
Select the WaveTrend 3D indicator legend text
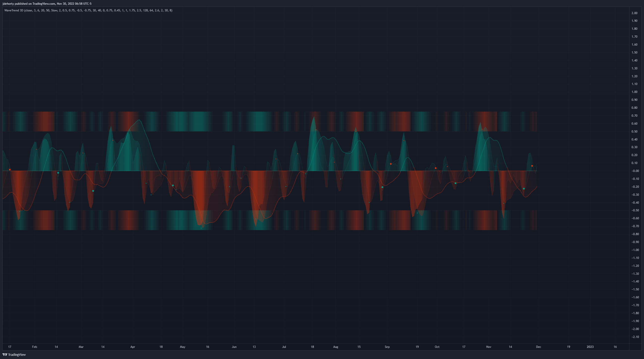(88, 10)
